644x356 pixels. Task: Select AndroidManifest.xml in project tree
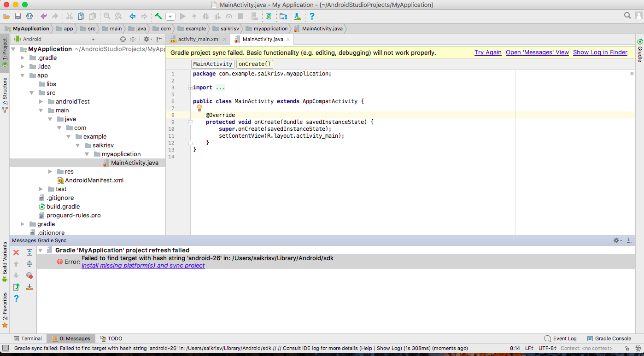point(90,181)
